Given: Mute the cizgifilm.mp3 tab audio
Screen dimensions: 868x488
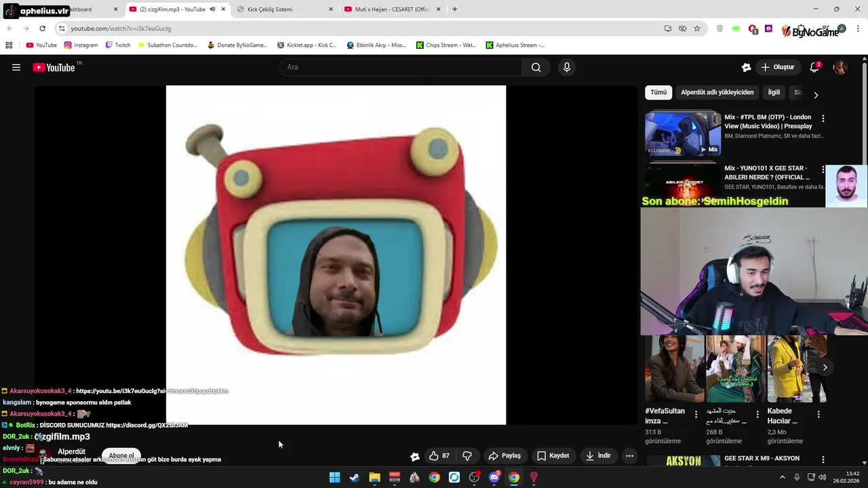Looking at the screenshot, I should (212, 9).
